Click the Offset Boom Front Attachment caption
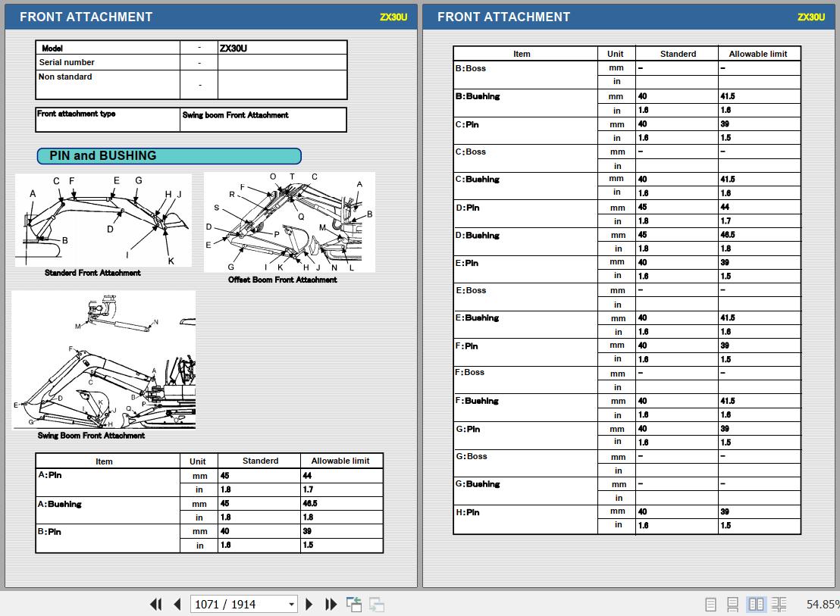The image size is (840, 616). point(282,280)
